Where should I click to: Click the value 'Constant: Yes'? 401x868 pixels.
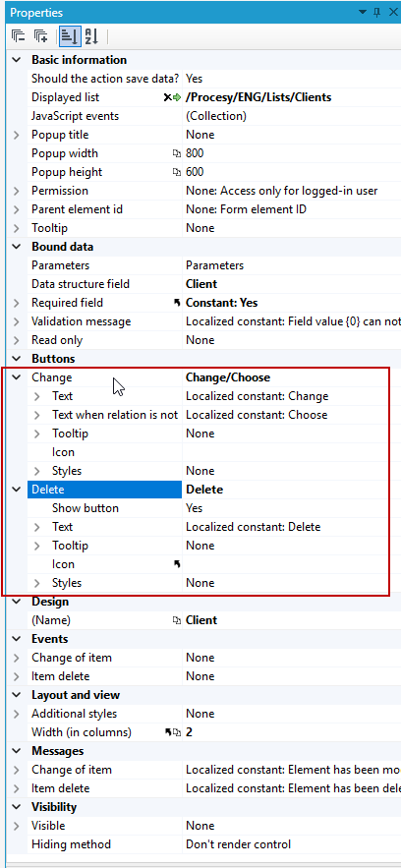221,303
